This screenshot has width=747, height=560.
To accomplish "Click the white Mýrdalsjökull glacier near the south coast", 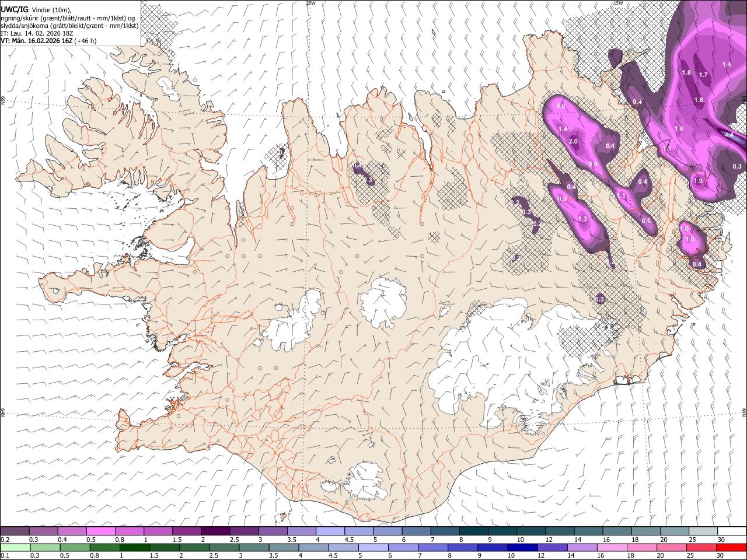I will 366,482.
